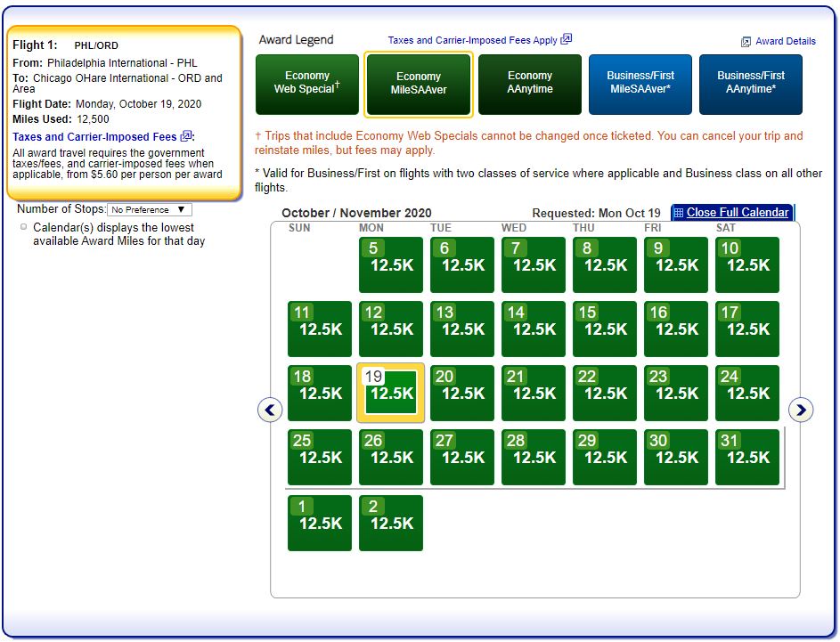This screenshot has height=642, width=840.
Task: Select October 19 on the calendar
Action: 391,393
